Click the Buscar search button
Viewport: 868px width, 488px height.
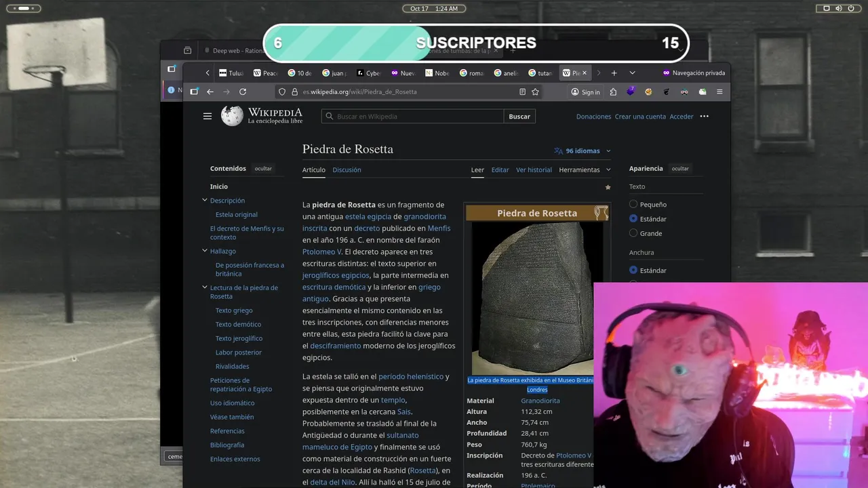pos(519,116)
